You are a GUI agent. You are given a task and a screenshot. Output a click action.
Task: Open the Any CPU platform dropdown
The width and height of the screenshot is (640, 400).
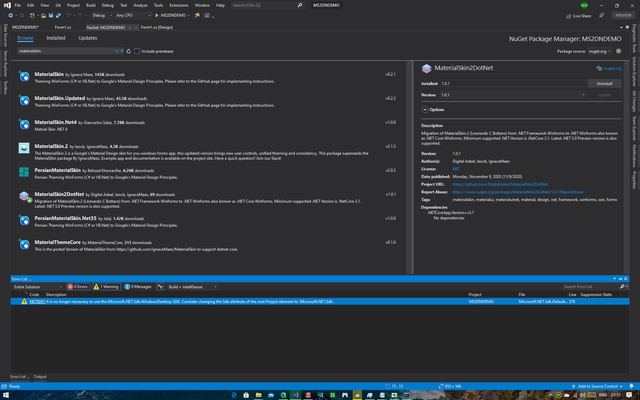pos(133,16)
